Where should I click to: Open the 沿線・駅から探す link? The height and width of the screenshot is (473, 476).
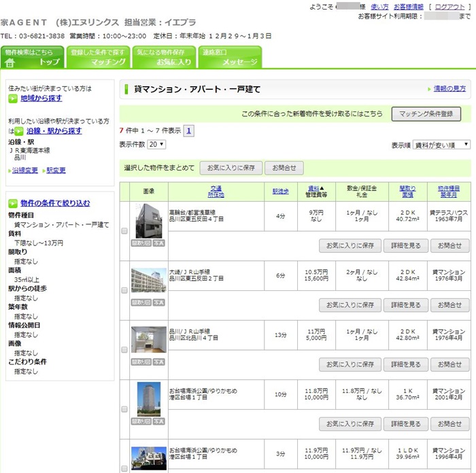54,131
